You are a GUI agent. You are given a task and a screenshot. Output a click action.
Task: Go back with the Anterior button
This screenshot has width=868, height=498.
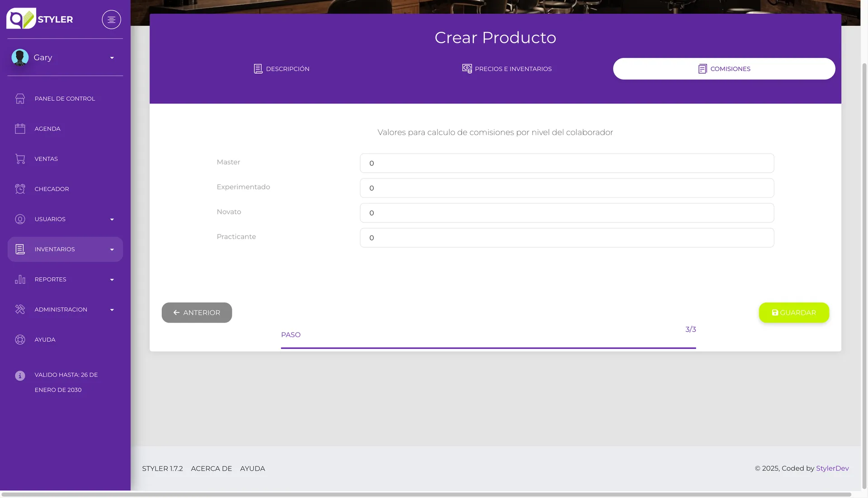[x=197, y=313]
